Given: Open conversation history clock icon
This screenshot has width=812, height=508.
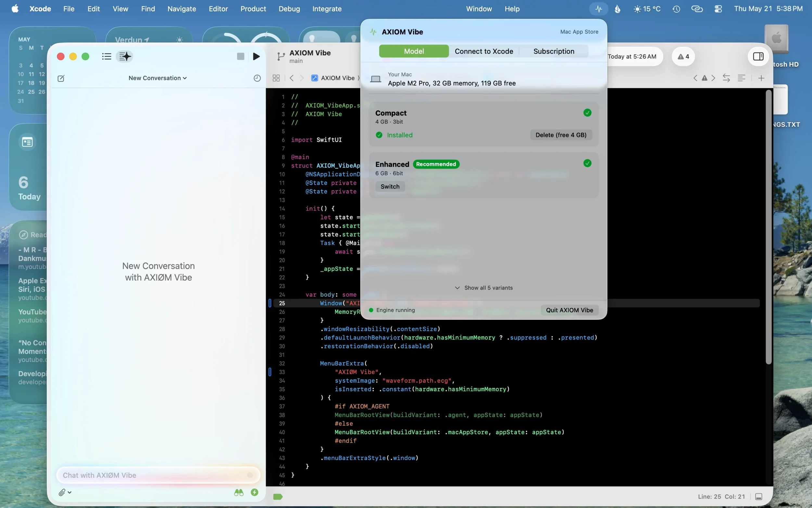Looking at the screenshot, I should [x=257, y=78].
